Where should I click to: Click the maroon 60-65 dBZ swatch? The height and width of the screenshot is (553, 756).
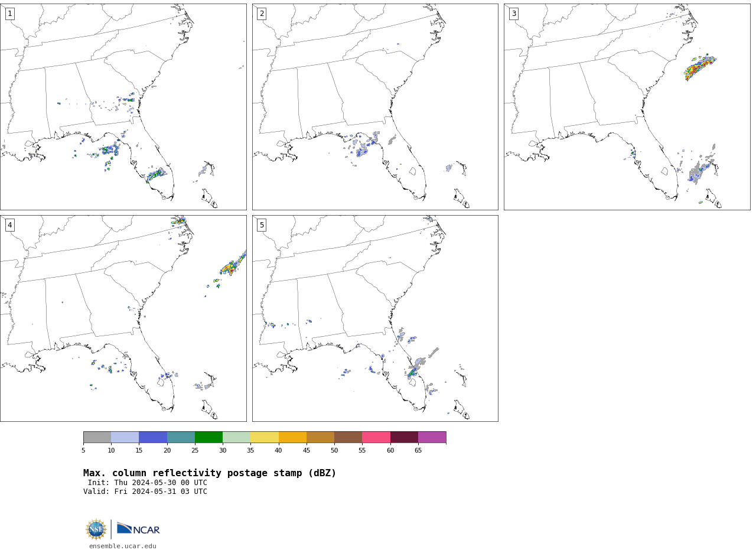[x=404, y=437]
